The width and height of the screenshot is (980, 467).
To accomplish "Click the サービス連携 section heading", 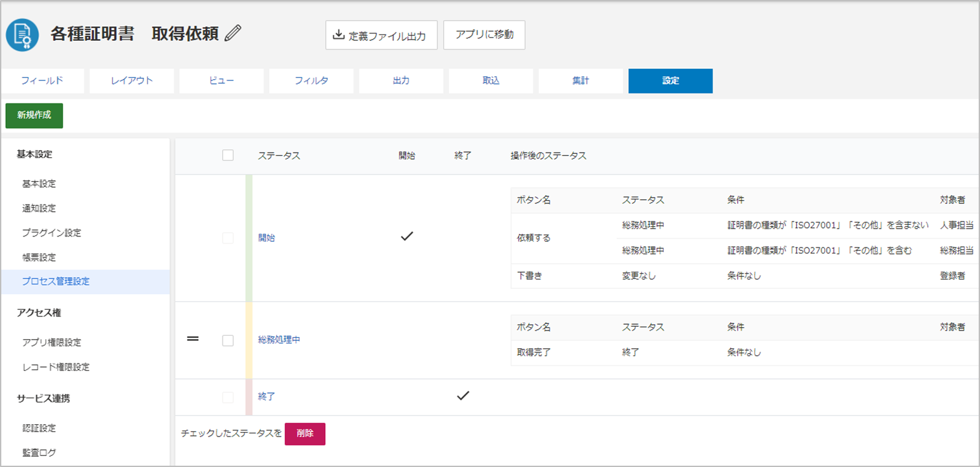I will (43, 398).
